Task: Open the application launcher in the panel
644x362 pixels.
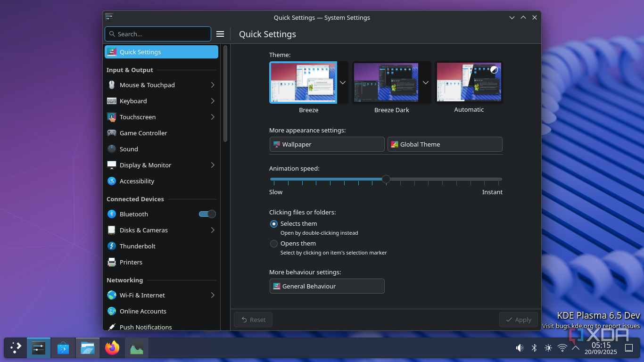Action: point(16,348)
